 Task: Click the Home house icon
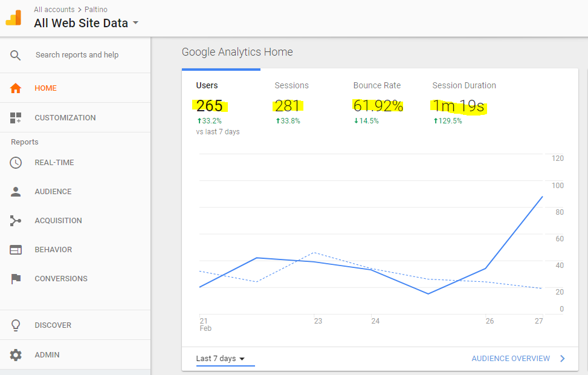pyautogui.click(x=16, y=88)
